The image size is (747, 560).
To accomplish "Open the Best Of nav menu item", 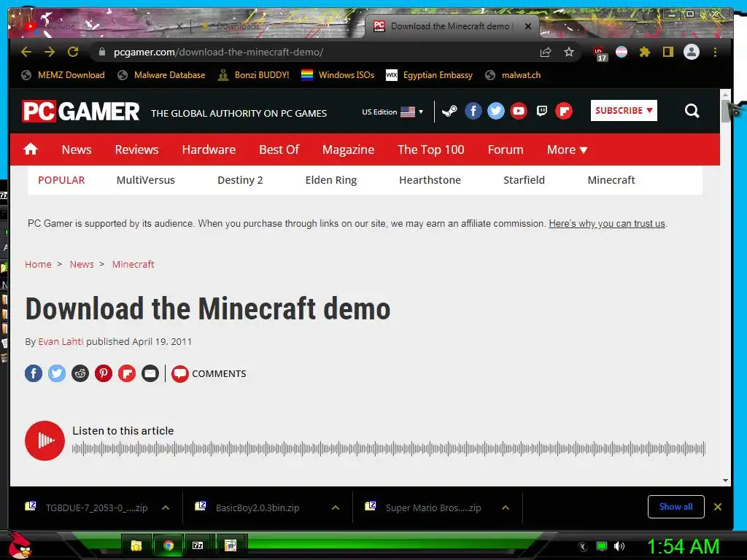I will click(x=279, y=149).
